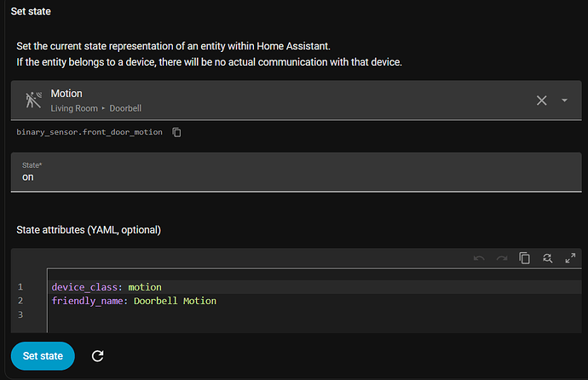Click the Motion entity name
The image size is (588, 380).
coord(66,94)
